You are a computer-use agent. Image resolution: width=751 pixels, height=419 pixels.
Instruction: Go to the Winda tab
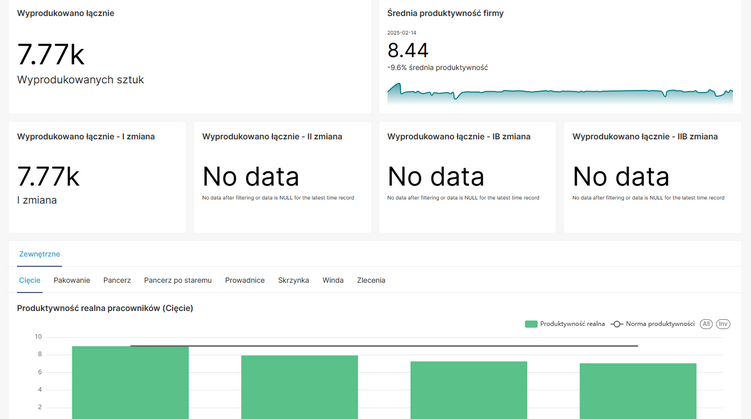coord(333,280)
